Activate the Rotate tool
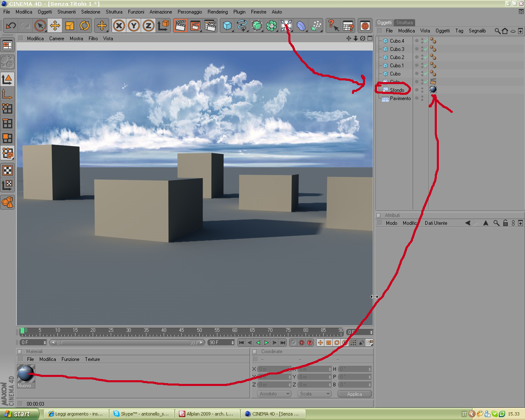 [84, 26]
